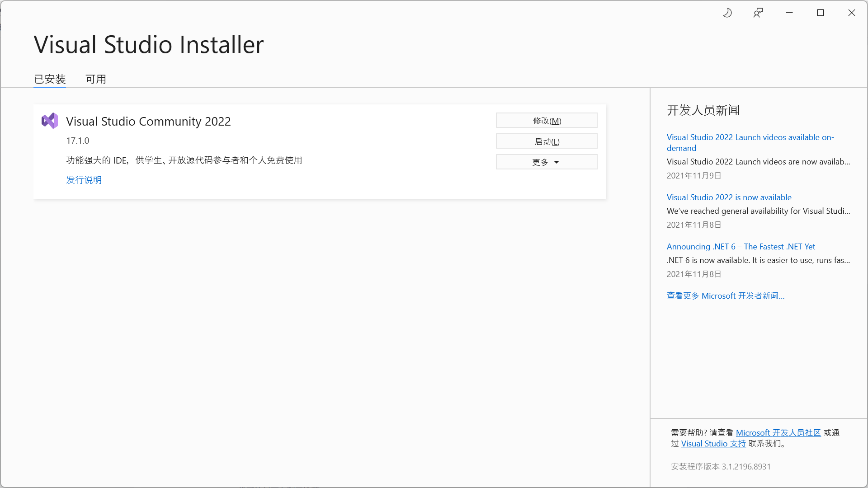Click the Visual Studio Community 2022 logo icon

(x=50, y=121)
